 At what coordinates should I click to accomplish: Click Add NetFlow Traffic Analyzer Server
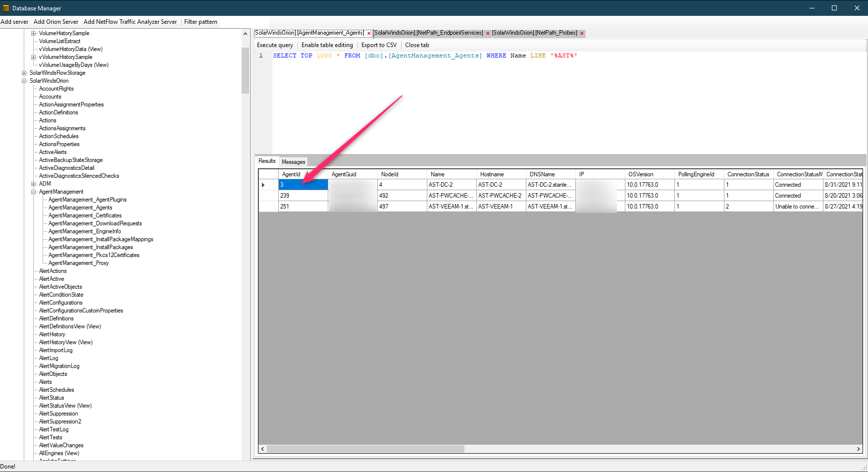point(130,22)
